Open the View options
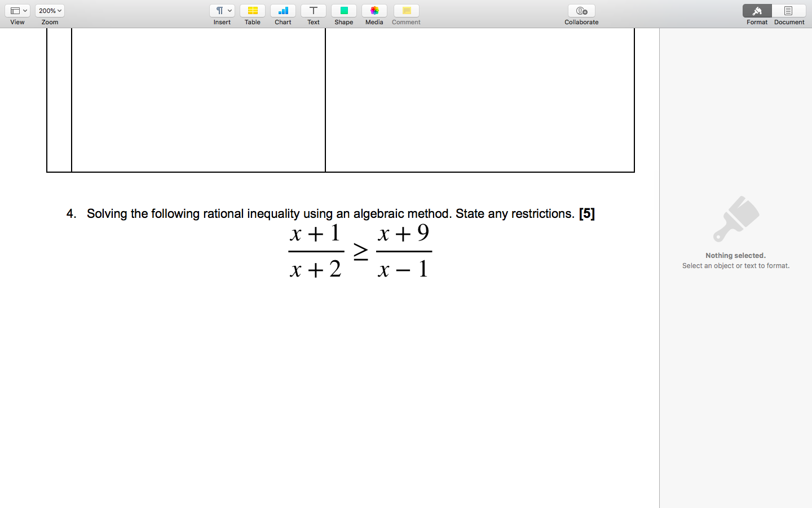Viewport: 812px width, 508px height. pyautogui.click(x=17, y=10)
